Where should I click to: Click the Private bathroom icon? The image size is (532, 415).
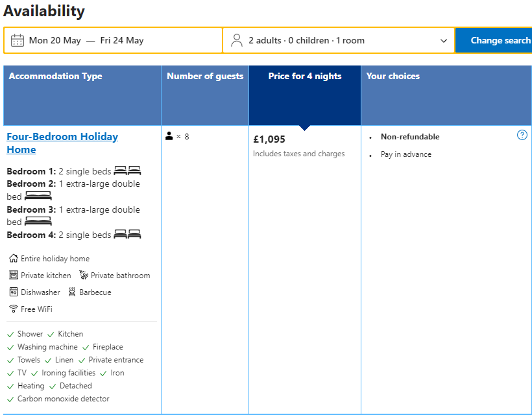84,276
